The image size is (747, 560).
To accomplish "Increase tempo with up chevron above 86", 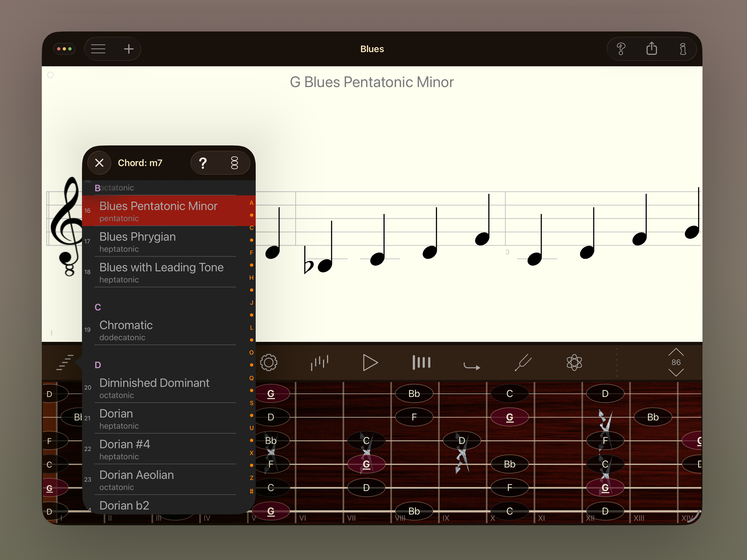I will pyautogui.click(x=676, y=352).
